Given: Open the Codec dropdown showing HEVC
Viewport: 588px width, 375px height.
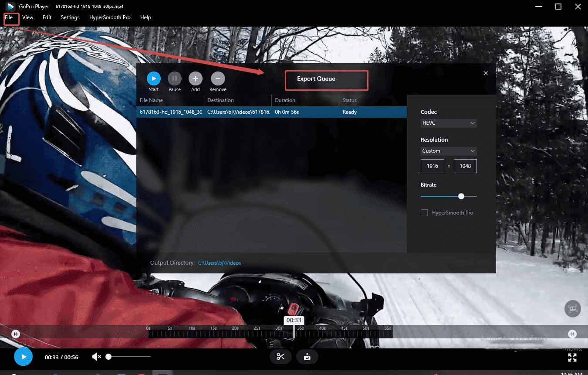Looking at the screenshot, I should (448, 123).
